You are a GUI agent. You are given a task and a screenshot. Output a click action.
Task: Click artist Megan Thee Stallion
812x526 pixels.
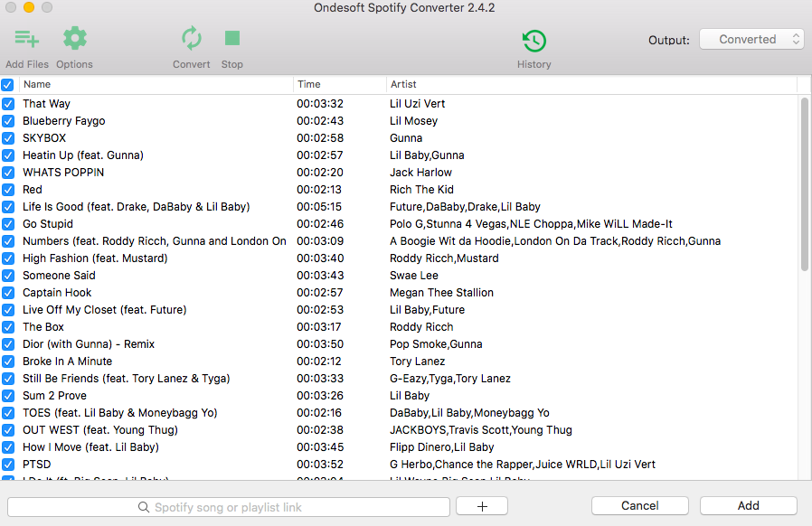click(x=442, y=293)
